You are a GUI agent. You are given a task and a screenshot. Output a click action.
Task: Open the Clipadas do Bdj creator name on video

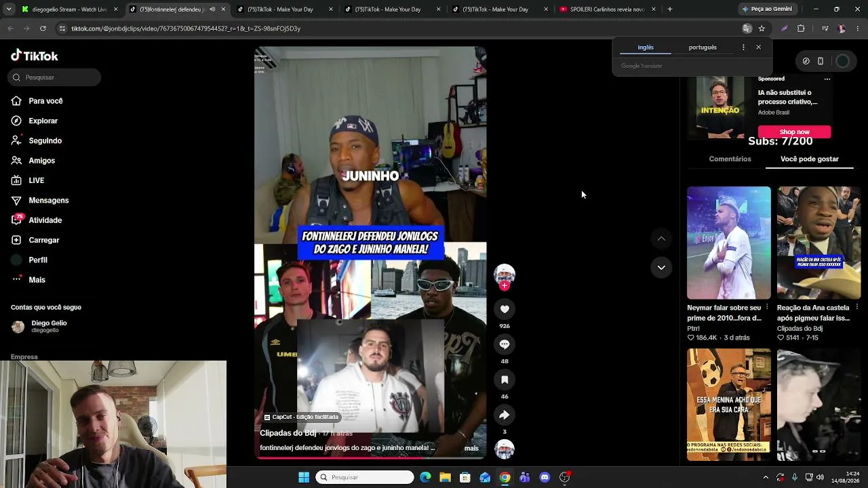(288, 433)
